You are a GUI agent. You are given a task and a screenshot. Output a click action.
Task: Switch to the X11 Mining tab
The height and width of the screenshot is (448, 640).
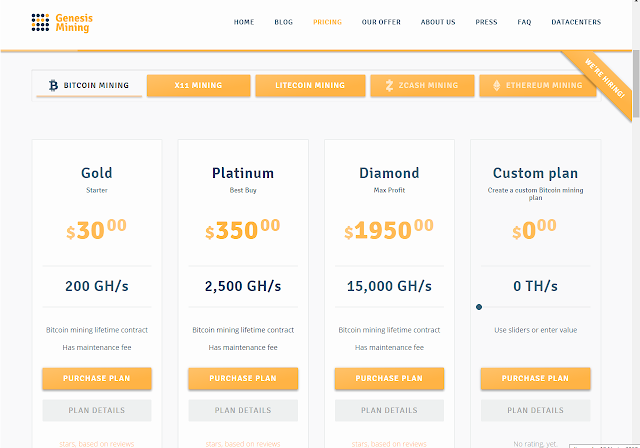tap(198, 85)
